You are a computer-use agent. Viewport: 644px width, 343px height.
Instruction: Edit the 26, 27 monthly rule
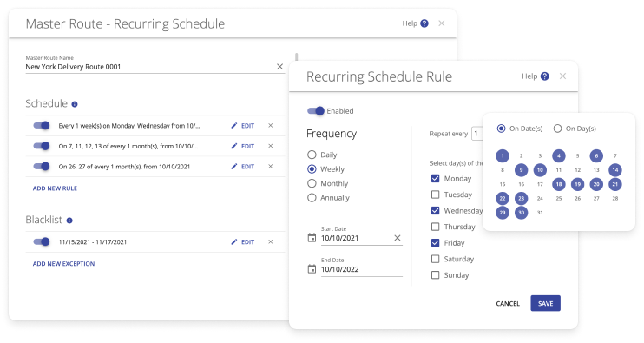click(243, 167)
